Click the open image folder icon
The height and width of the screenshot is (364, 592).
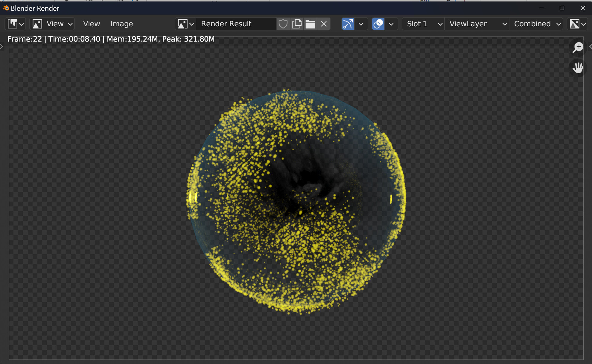310,24
